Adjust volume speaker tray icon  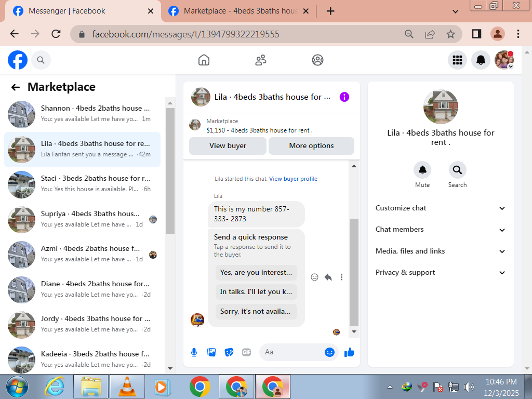tap(469, 387)
